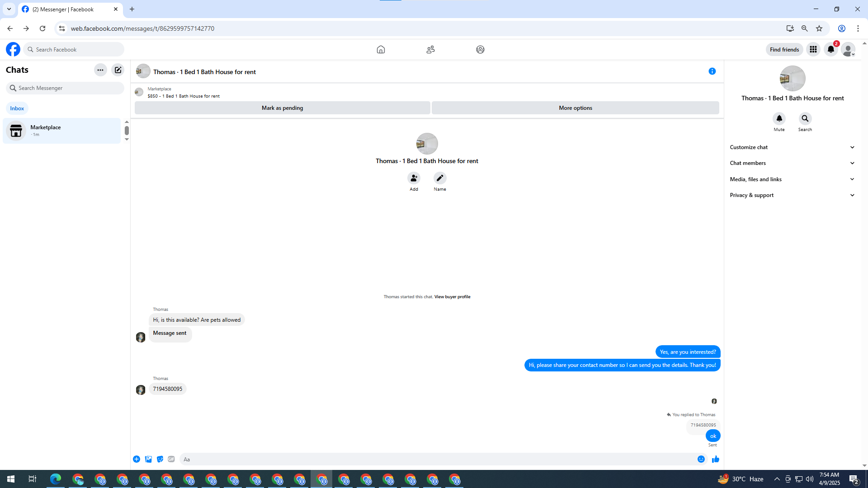Viewport: 868px width, 488px height.
Task: Open more actions plus icon in composer
Action: [137, 459]
